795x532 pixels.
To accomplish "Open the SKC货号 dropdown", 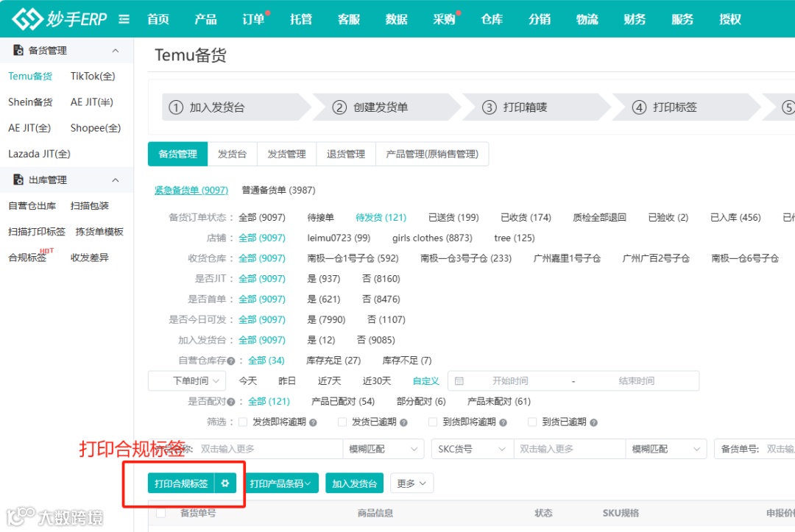I will point(471,448).
